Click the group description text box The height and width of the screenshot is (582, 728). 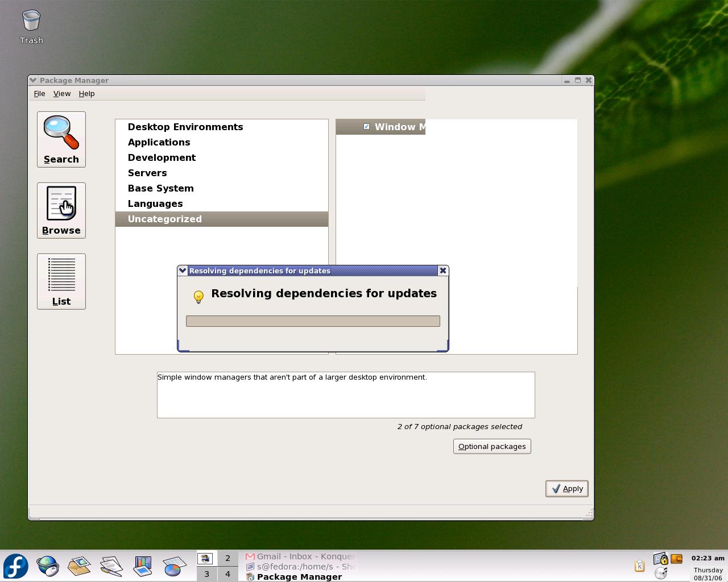(346, 395)
